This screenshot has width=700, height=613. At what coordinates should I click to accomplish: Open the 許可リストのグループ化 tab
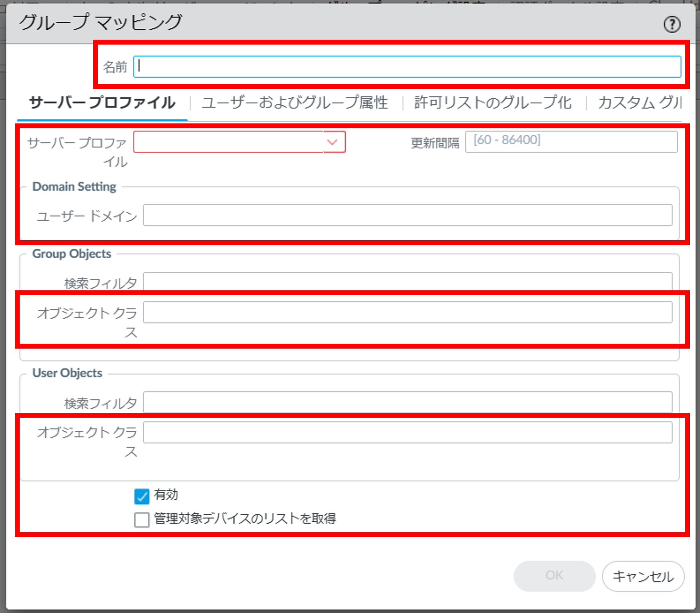[492, 103]
